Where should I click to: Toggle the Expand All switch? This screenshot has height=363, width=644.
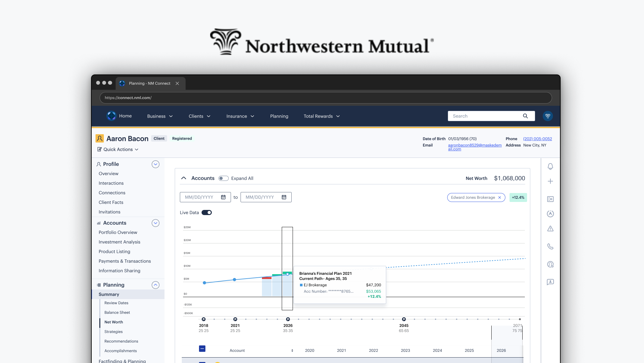point(224,178)
